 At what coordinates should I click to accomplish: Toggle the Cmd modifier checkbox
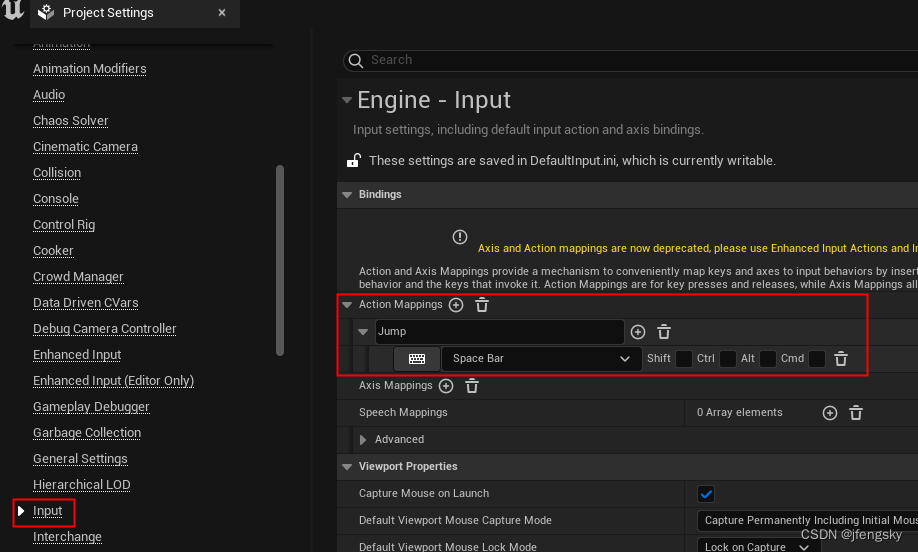(817, 359)
